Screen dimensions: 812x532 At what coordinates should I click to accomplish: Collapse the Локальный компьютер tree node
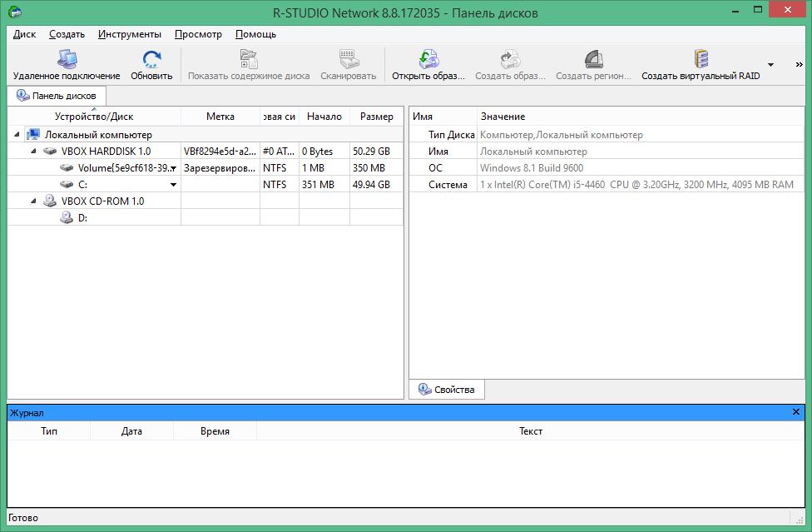point(17,135)
